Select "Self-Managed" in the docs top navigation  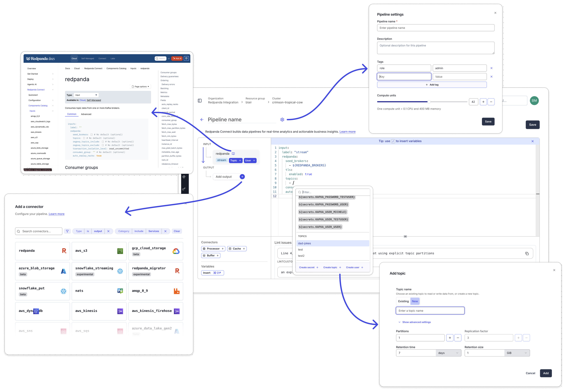coord(88,58)
